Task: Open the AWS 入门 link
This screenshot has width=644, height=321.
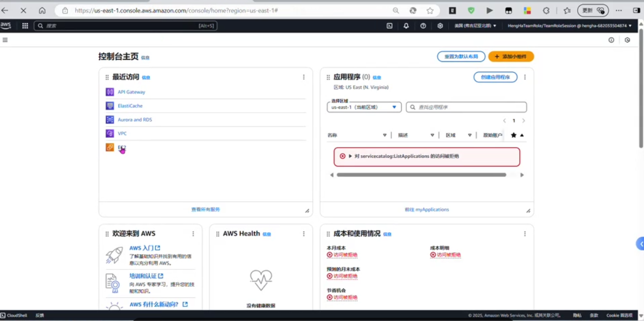Action: click(x=145, y=248)
